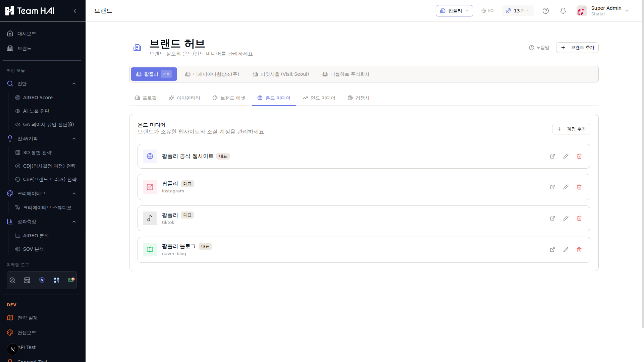Switch to the 경쟁사 tab
Screen dimensions: 644x362
click(x=359, y=98)
